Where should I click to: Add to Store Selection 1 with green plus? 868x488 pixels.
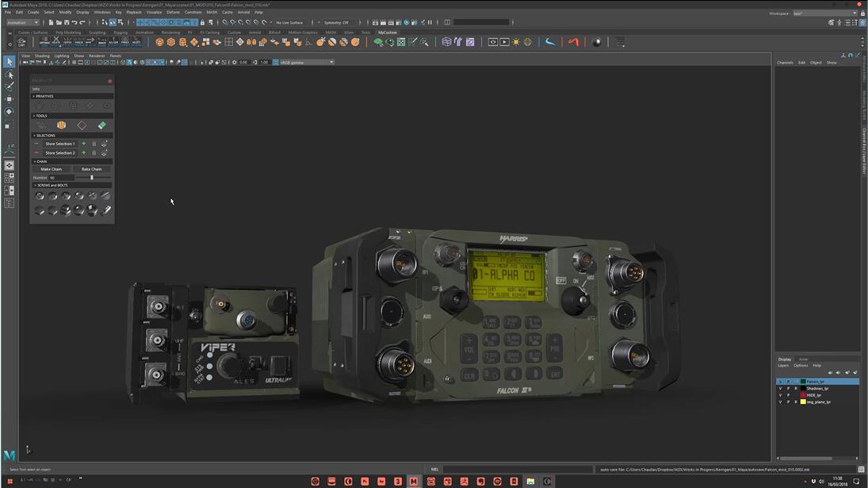[83, 144]
